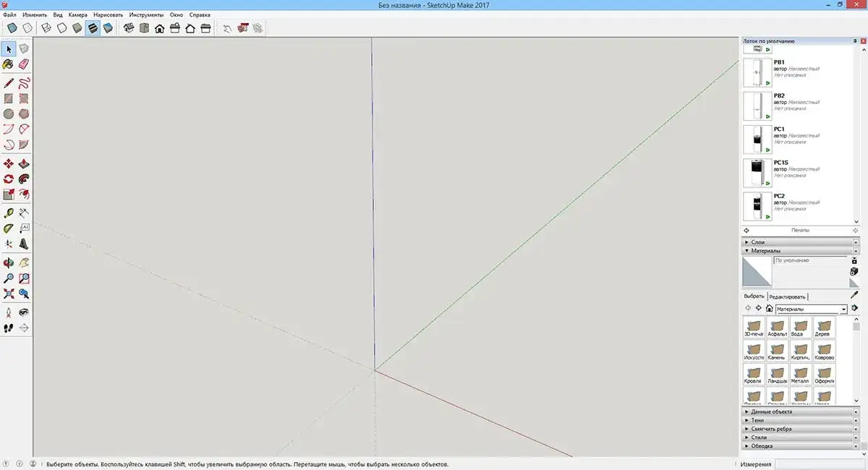Viewport: 868px width, 470px height.
Task: Activate the Rectangle drawing tool
Action: [x=9, y=98]
